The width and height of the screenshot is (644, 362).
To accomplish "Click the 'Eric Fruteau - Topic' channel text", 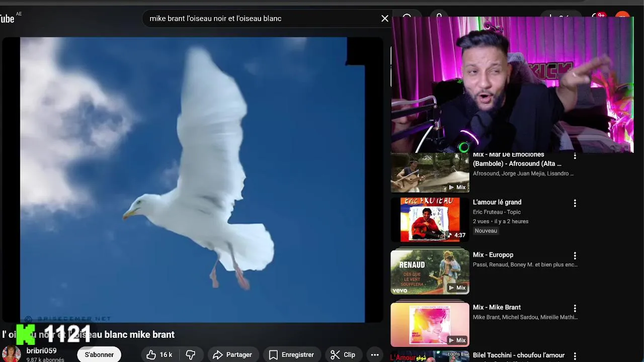I will pos(497,212).
